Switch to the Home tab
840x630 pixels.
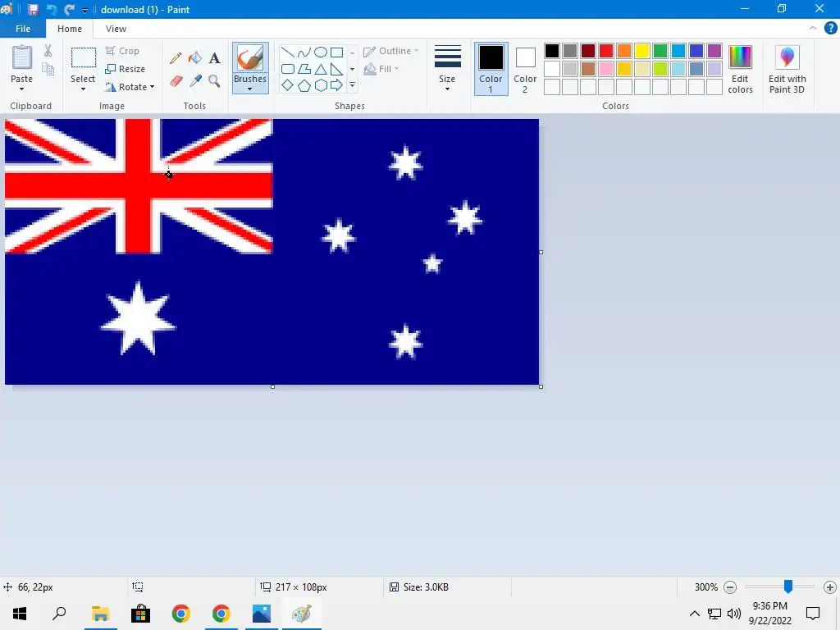(70, 29)
